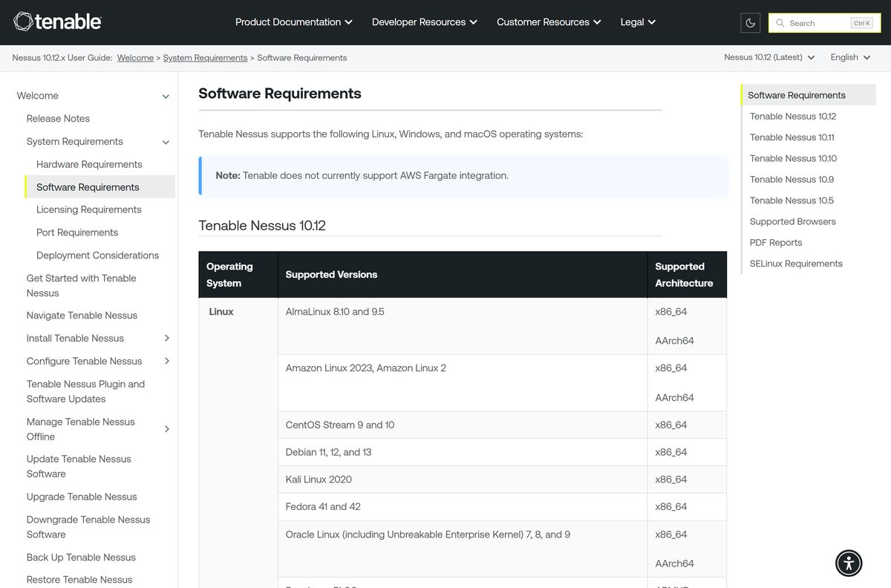Jump to Tenable Nessus 10.12 section

[x=793, y=117]
